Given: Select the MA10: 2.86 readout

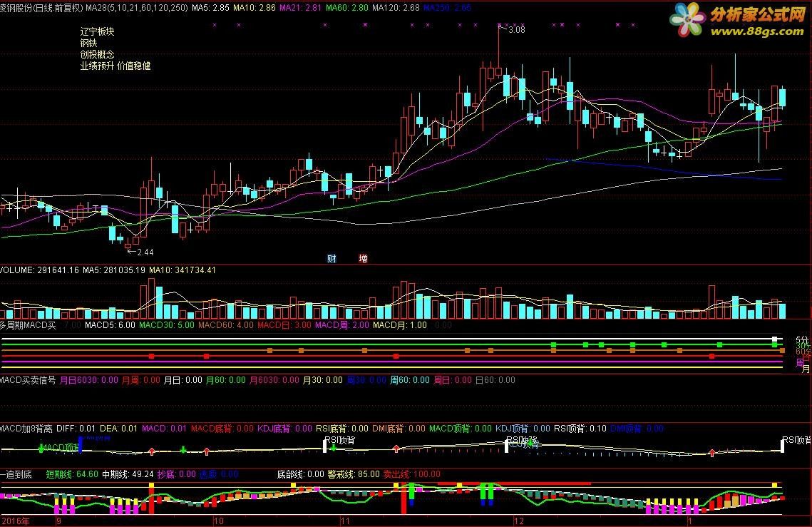Looking at the screenshot, I should [x=255, y=8].
